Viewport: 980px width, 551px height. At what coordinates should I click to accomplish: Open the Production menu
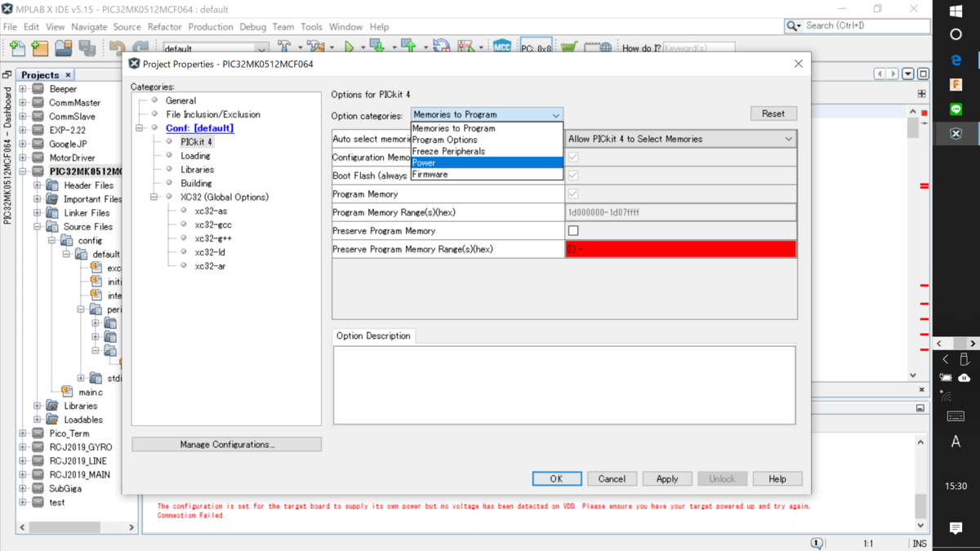point(211,27)
